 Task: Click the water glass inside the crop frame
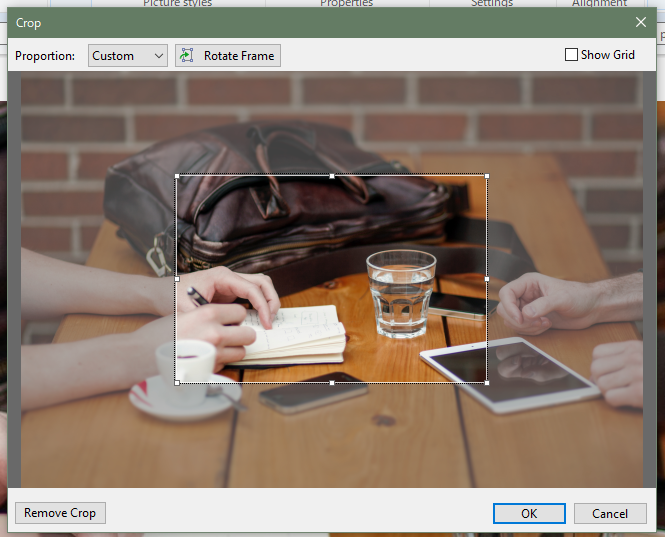pyautogui.click(x=400, y=295)
